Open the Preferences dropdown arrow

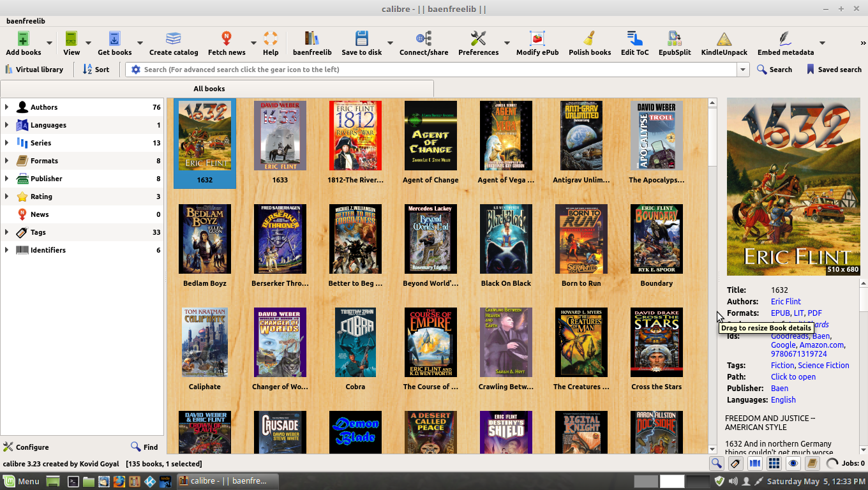tap(507, 43)
